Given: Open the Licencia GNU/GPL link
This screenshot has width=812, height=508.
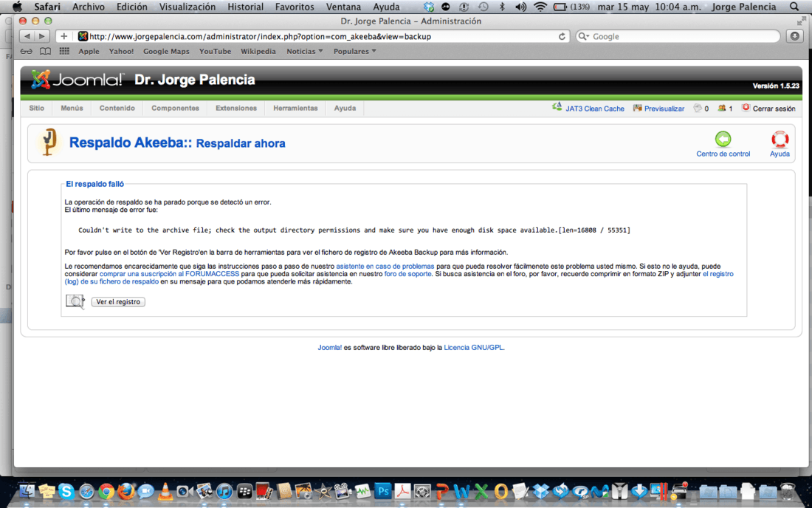Looking at the screenshot, I should coord(473,348).
